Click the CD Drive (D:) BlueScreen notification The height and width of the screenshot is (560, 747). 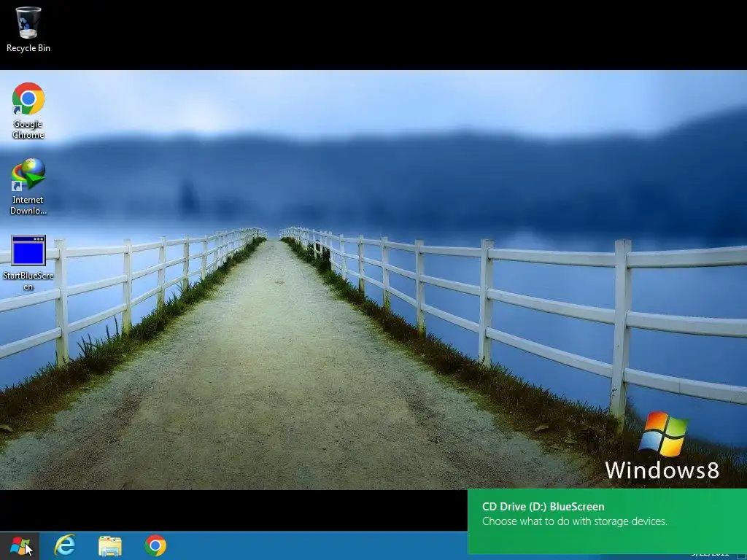(608, 521)
